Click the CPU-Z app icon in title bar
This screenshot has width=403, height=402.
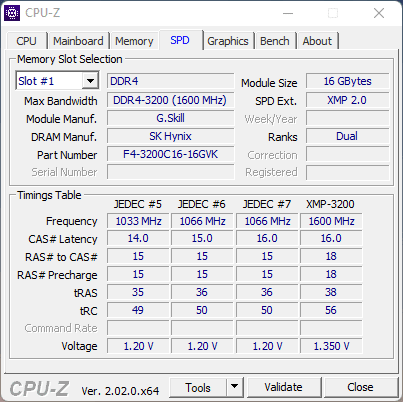tap(12, 13)
